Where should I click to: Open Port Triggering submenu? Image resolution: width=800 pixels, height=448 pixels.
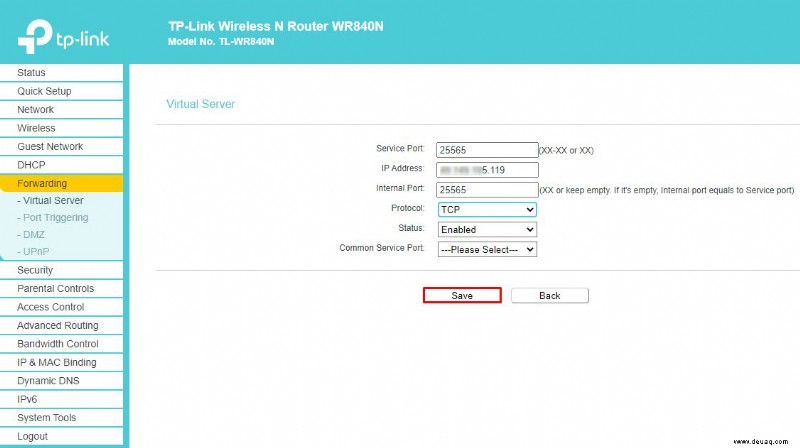coord(53,217)
